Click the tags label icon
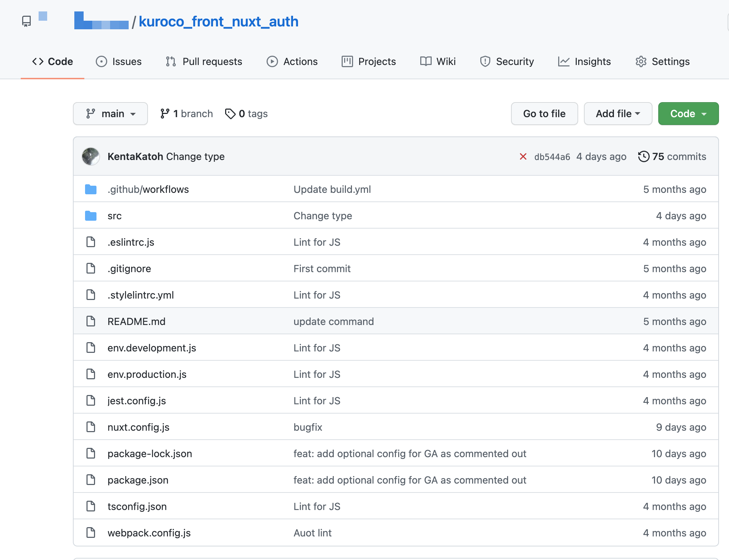This screenshot has height=560, width=729. coord(230,113)
